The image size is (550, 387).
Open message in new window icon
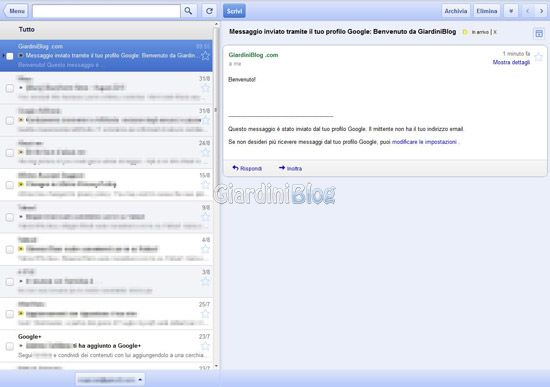(x=539, y=33)
